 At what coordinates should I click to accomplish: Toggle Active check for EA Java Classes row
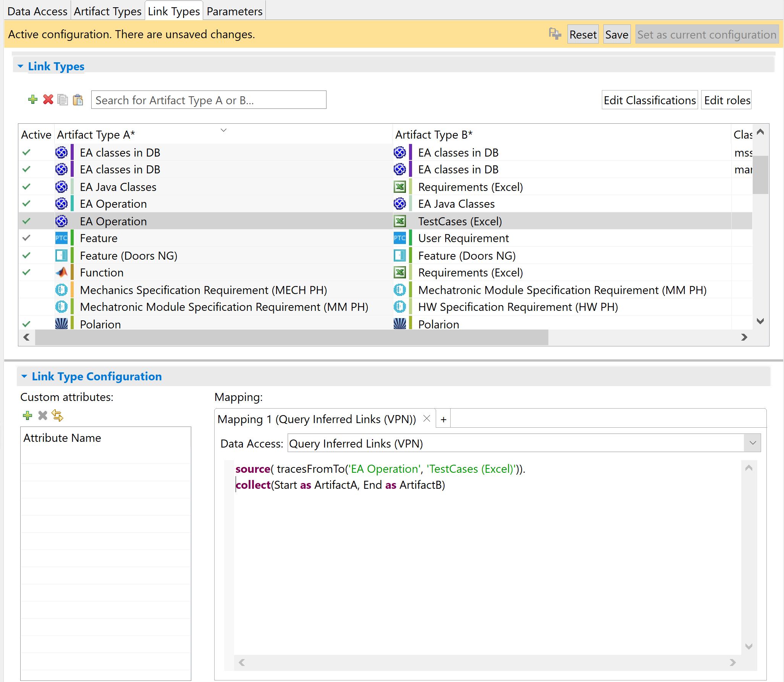click(x=26, y=187)
